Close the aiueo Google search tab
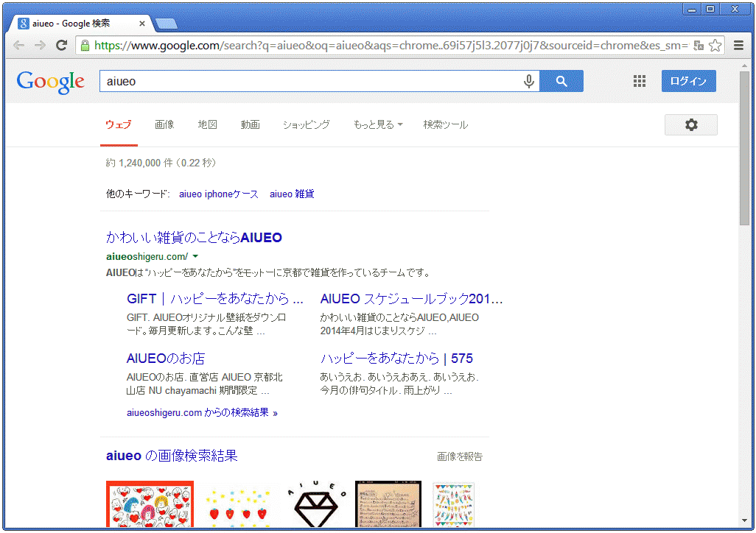The width and height of the screenshot is (756, 533). (141, 23)
